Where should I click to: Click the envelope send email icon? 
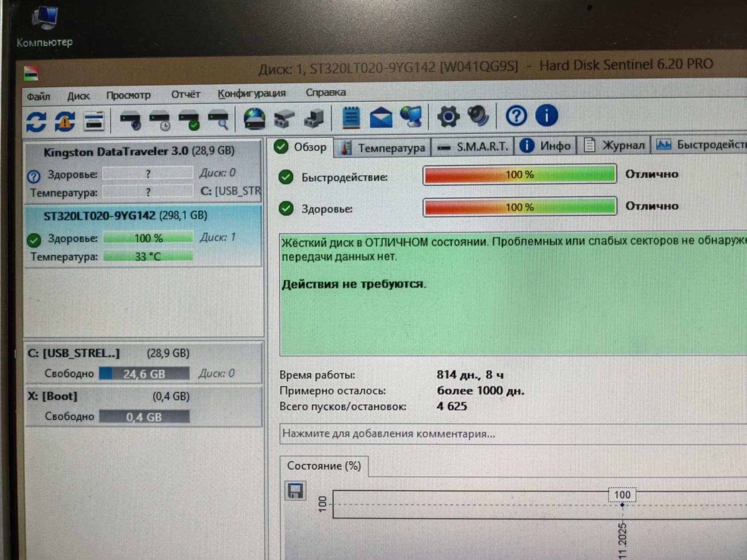pyautogui.click(x=381, y=117)
